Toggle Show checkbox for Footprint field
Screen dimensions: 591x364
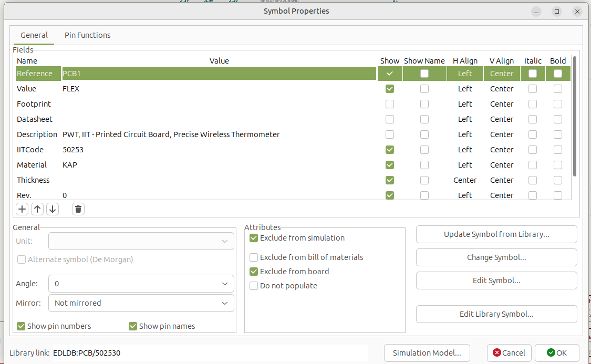point(389,104)
